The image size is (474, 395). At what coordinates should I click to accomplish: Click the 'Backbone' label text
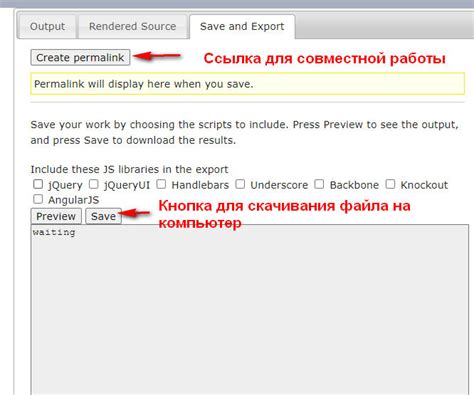tap(354, 185)
